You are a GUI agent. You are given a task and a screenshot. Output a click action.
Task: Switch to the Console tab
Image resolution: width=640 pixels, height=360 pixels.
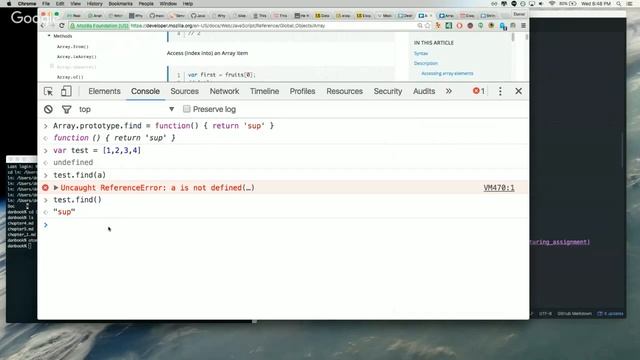[x=145, y=91]
